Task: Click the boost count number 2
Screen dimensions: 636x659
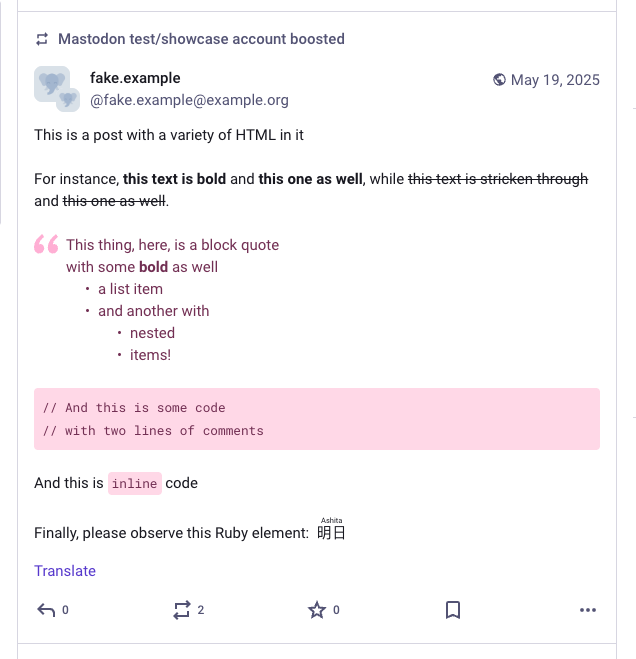Action: click(x=201, y=610)
